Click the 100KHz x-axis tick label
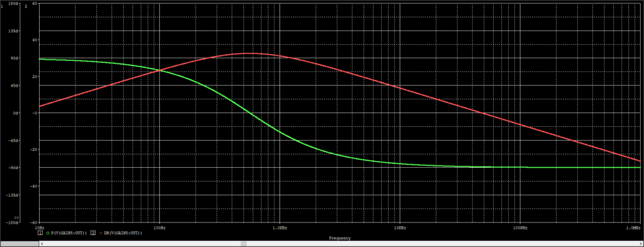 click(520, 227)
